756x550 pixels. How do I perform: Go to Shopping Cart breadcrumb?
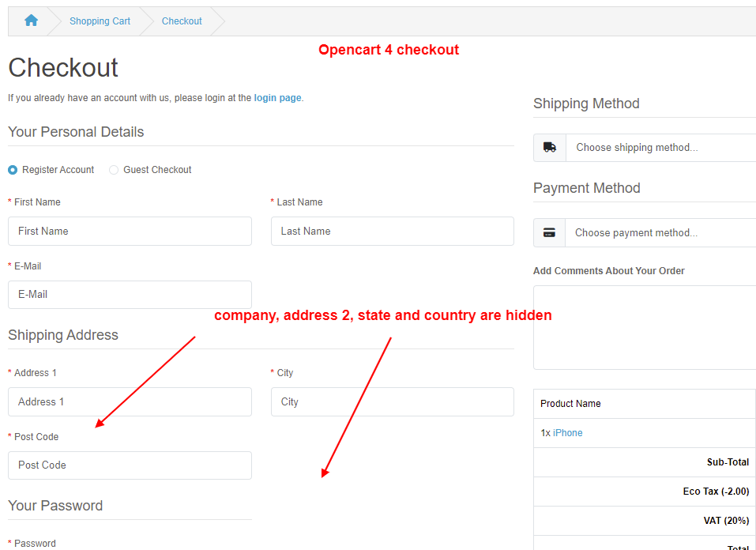(x=100, y=21)
